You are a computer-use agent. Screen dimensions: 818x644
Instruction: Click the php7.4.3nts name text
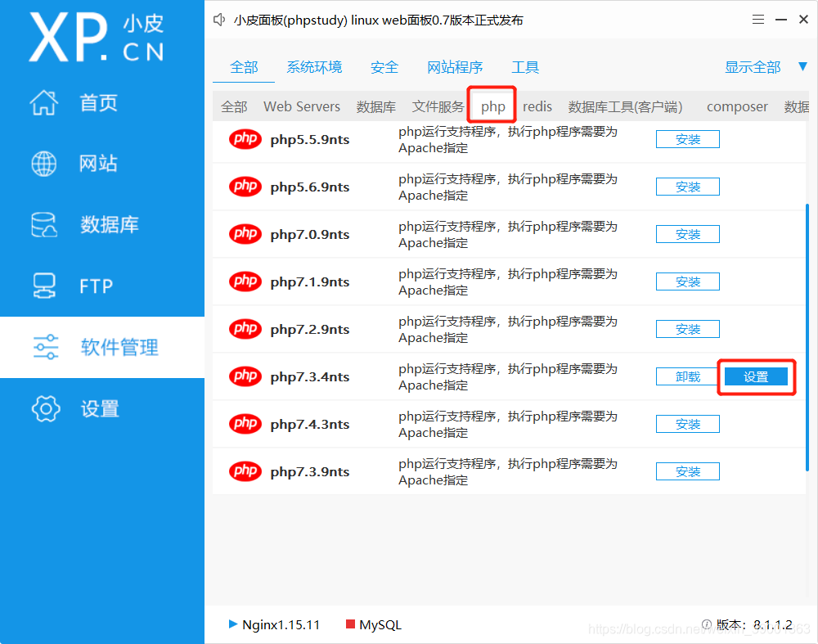[310, 424]
